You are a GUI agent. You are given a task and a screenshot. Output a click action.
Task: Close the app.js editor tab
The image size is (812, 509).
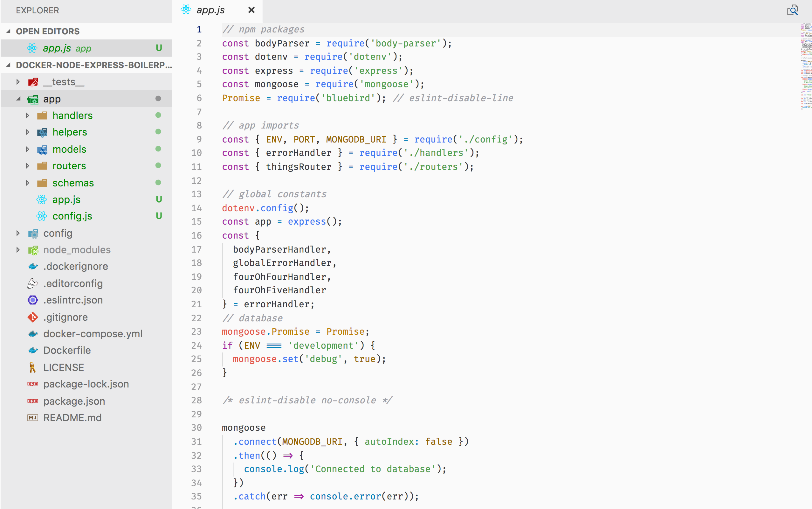click(251, 10)
